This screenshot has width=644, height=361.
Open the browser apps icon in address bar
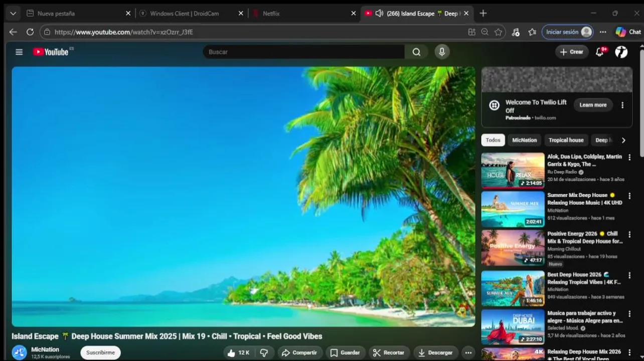[471, 32]
